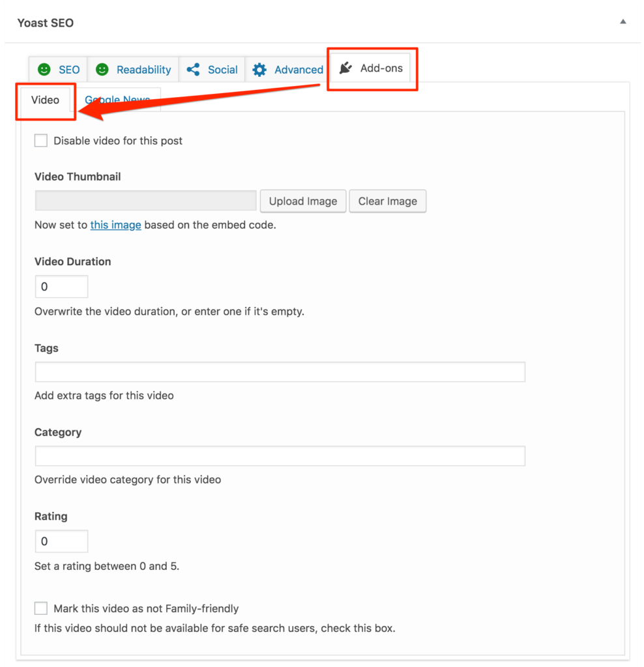Image resolution: width=644 pixels, height=667 pixels.
Task: Open the 'this image' link
Action: pyautogui.click(x=116, y=225)
